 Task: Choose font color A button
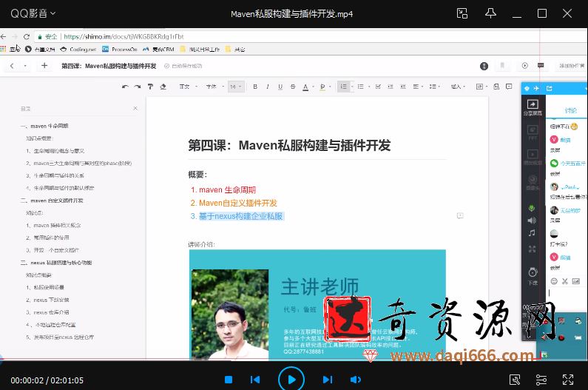click(x=305, y=87)
